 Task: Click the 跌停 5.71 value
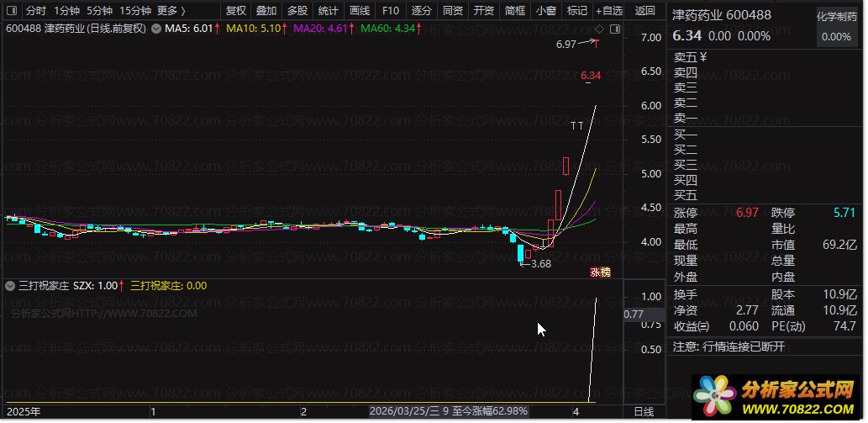coord(844,213)
